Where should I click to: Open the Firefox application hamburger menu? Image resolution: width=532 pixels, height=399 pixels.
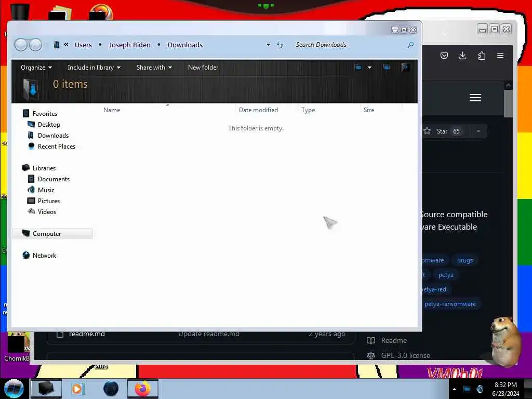[x=500, y=56]
